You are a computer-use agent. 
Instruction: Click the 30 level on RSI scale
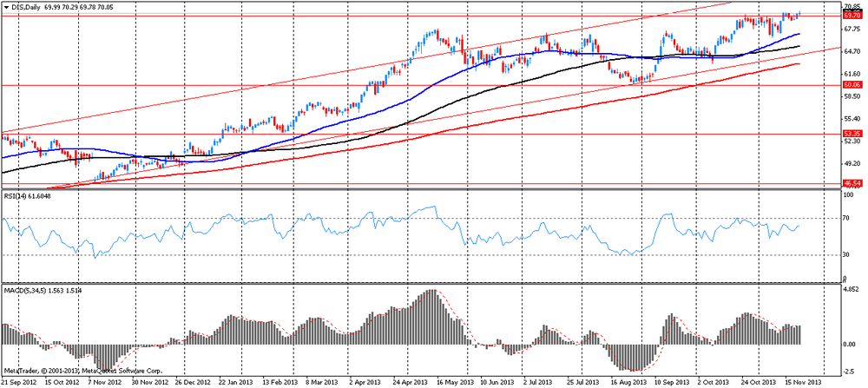[x=847, y=254]
